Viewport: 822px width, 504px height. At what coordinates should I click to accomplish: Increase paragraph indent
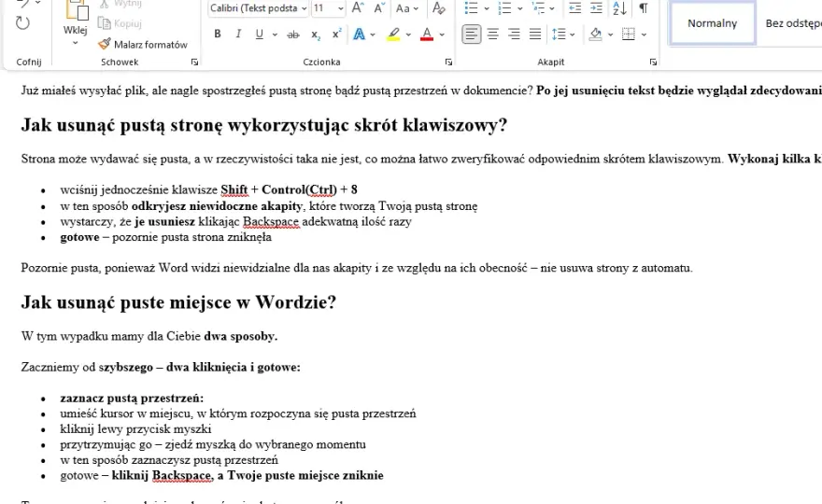tap(596, 8)
